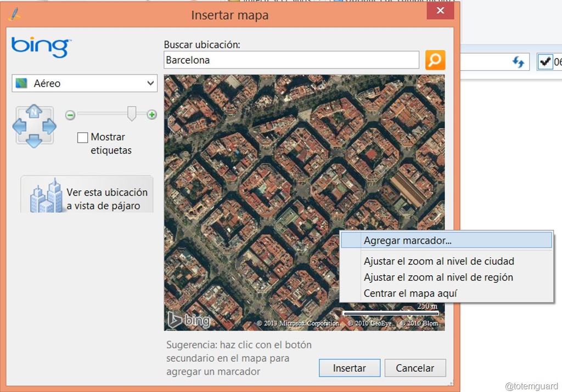This screenshot has height=392, width=562.
Task: Click the buildings bird's-eye view icon
Action: pos(47,196)
